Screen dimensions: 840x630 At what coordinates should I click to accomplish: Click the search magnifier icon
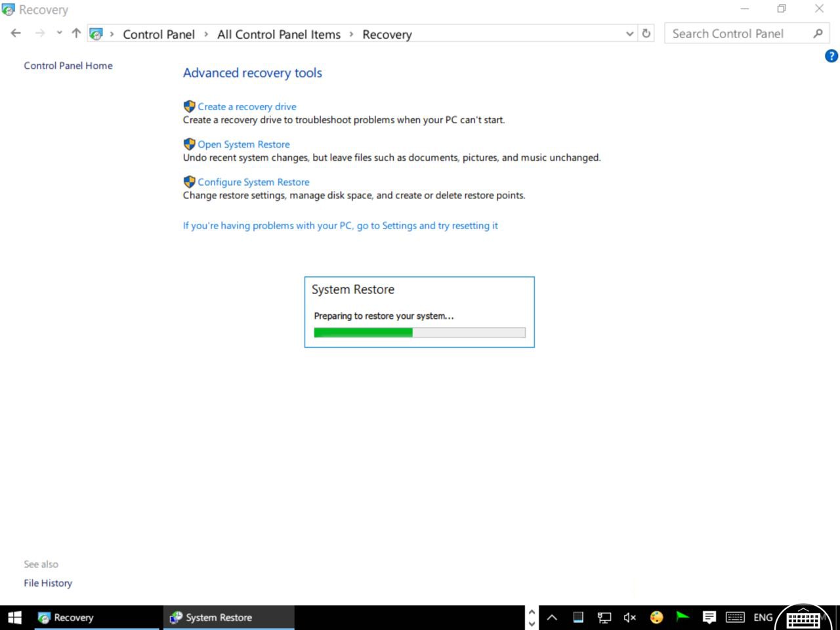(818, 33)
